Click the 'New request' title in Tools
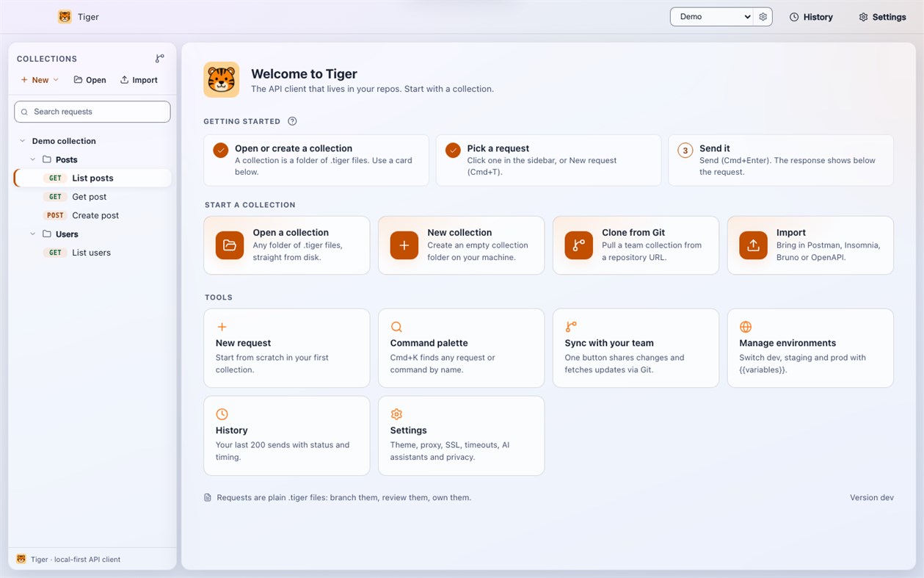Image resolution: width=924 pixels, height=578 pixels. click(243, 343)
